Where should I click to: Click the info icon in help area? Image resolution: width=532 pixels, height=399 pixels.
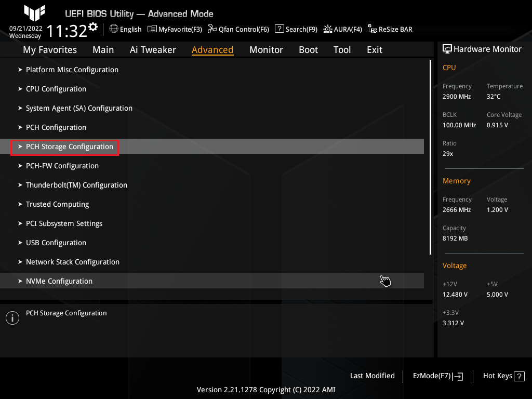point(12,318)
